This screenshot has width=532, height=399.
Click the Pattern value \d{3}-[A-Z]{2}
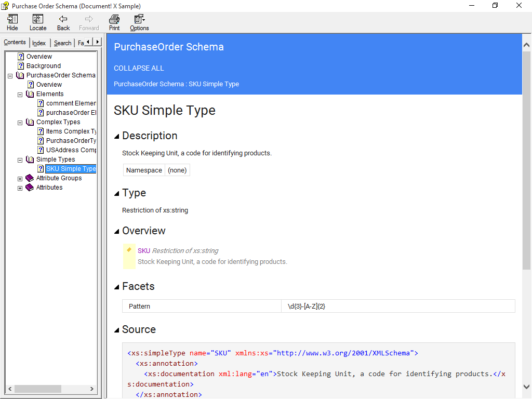click(307, 307)
